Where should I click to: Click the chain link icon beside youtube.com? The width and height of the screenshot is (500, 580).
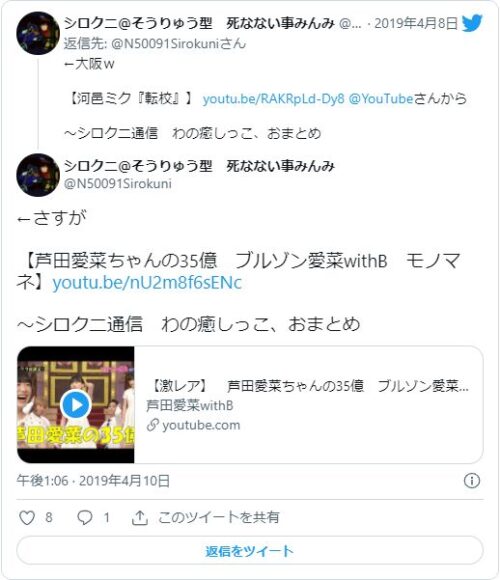[x=152, y=425]
